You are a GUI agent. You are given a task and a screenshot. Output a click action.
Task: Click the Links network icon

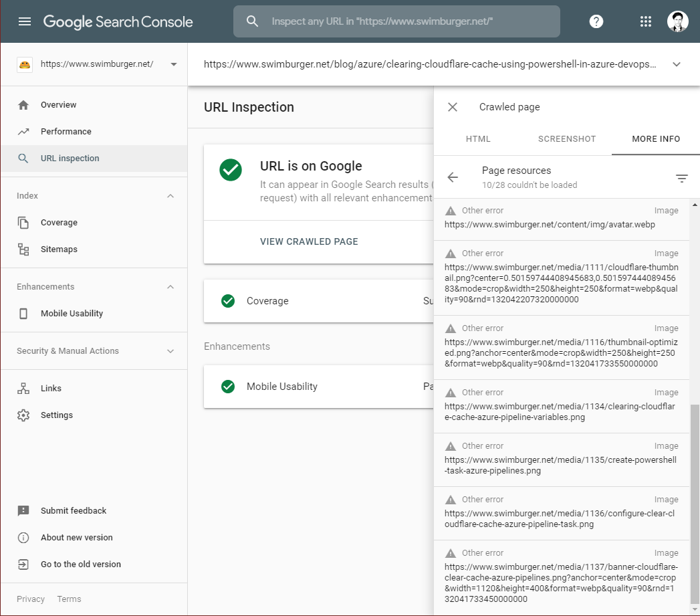pyautogui.click(x=23, y=388)
